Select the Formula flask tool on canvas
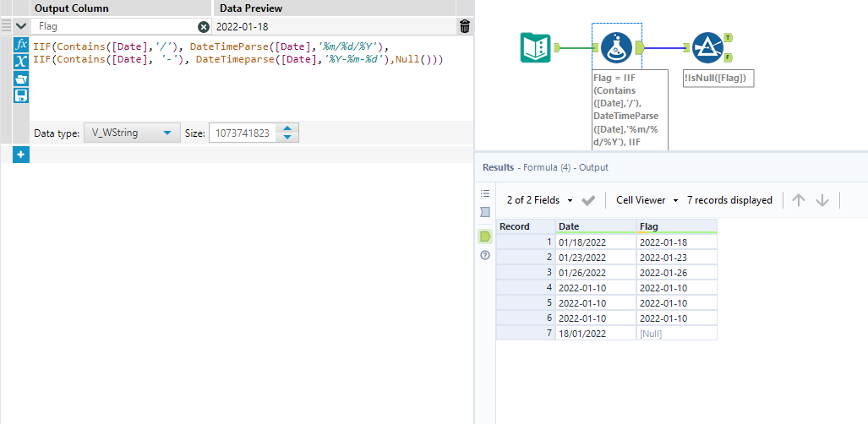This screenshot has height=424, width=868. (616, 48)
